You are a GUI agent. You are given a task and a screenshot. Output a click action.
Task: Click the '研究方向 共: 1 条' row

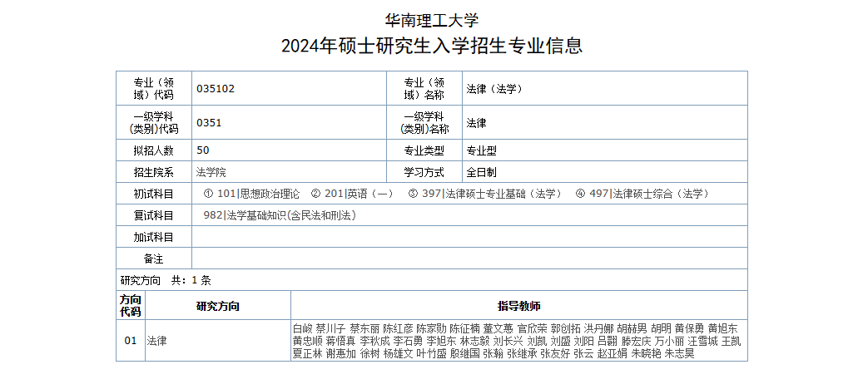(x=432, y=279)
